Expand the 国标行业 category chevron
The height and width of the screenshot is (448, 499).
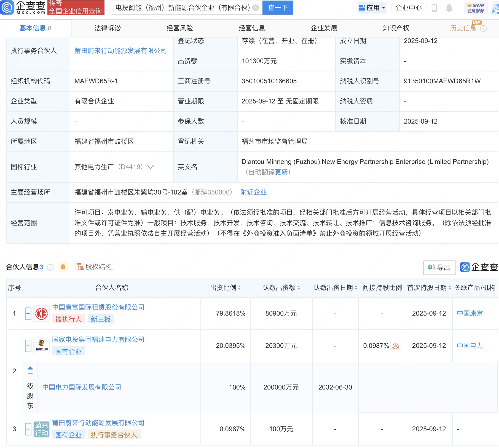click(x=150, y=167)
